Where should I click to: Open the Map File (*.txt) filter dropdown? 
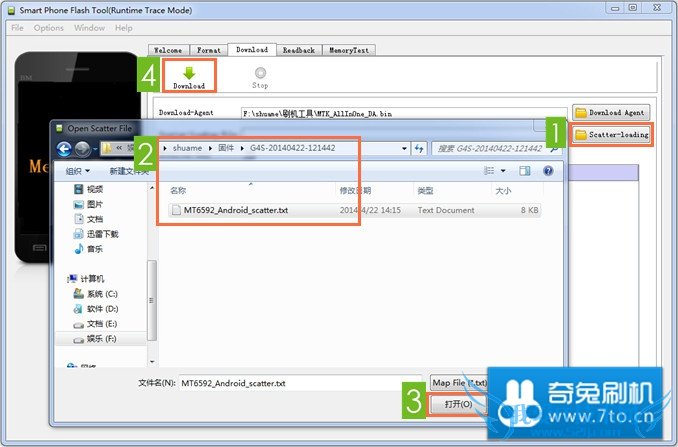point(460,383)
